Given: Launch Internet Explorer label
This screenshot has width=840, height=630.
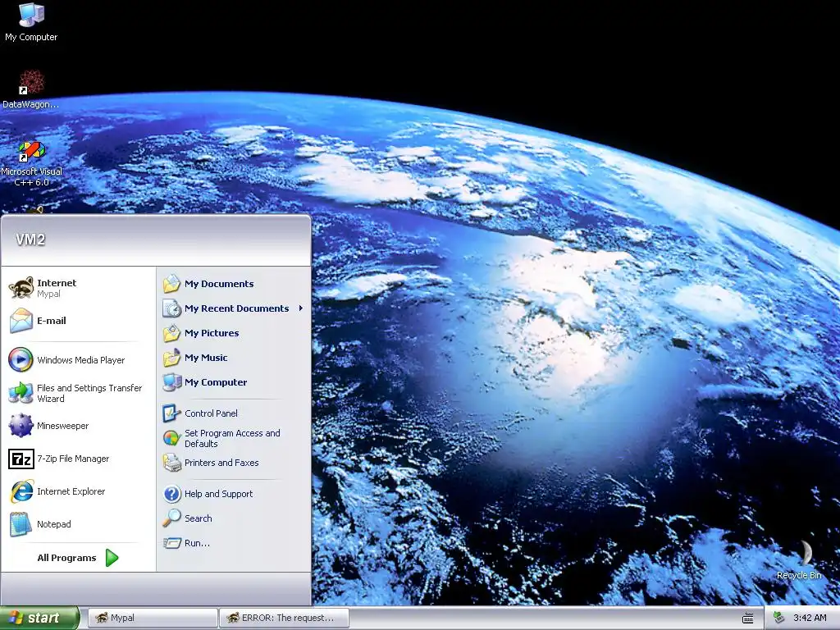Looking at the screenshot, I should pos(71,491).
